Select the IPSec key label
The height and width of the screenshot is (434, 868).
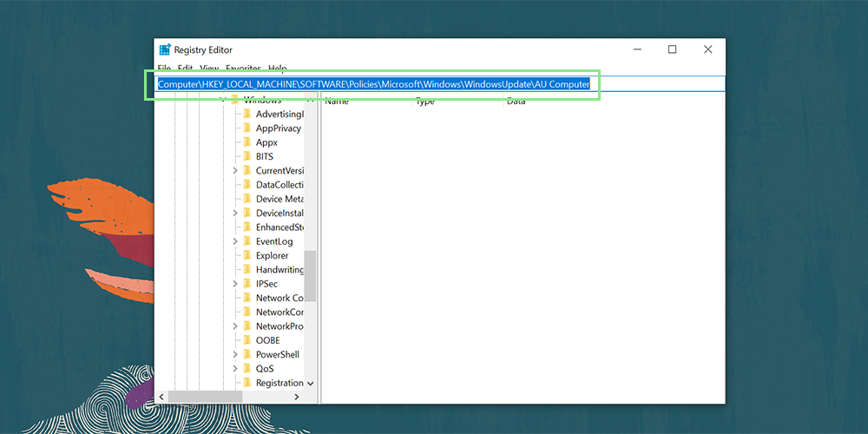tap(266, 284)
